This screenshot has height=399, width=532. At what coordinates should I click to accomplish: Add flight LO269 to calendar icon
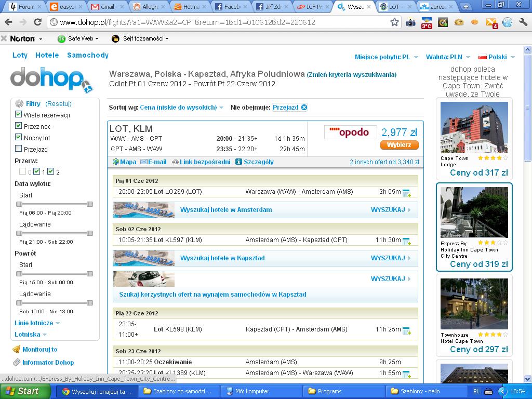(406, 193)
